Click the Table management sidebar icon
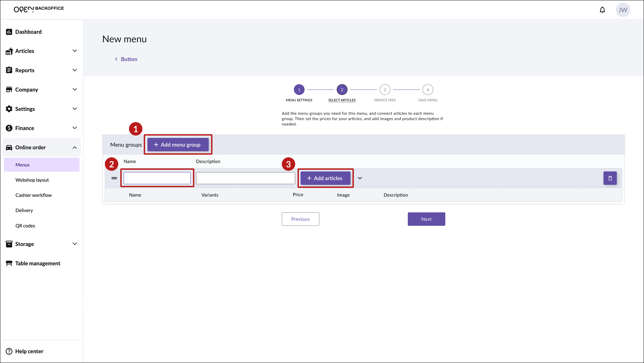644x363 pixels. click(x=9, y=263)
